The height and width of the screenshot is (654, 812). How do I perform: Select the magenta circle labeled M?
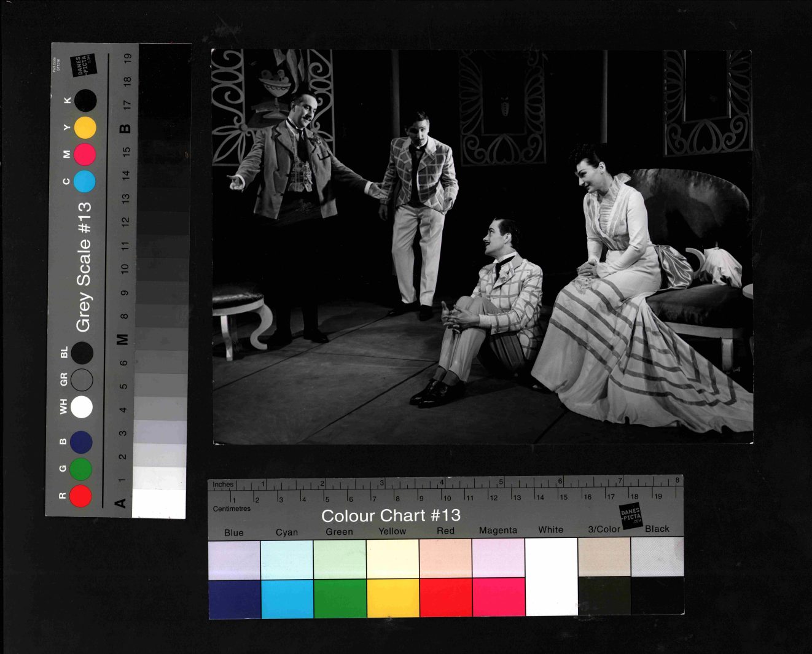point(85,155)
